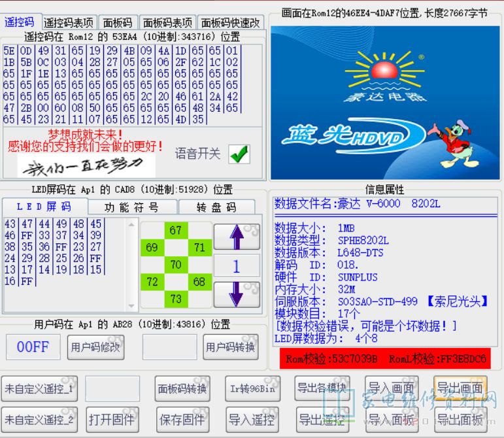Viewport: 504px width, 438px height.
Task: Click the purple up arrow button
Action: (237, 237)
